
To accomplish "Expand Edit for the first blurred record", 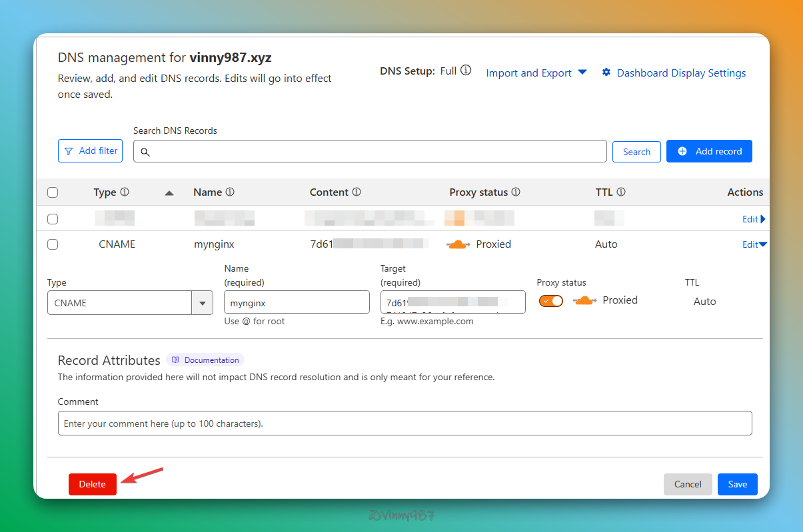I will click(x=754, y=219).
